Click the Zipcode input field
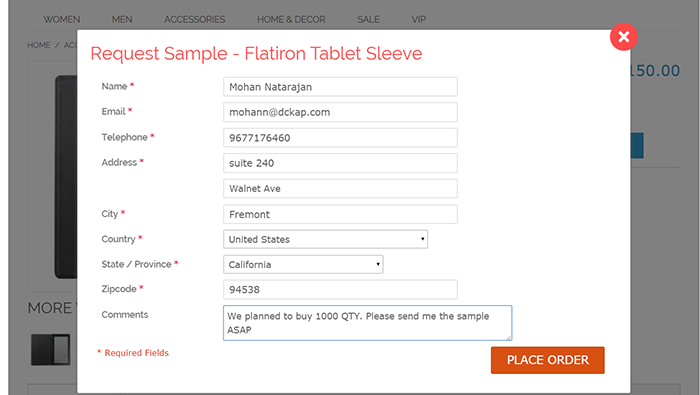 pyautogui.click(x=340, y=290)
